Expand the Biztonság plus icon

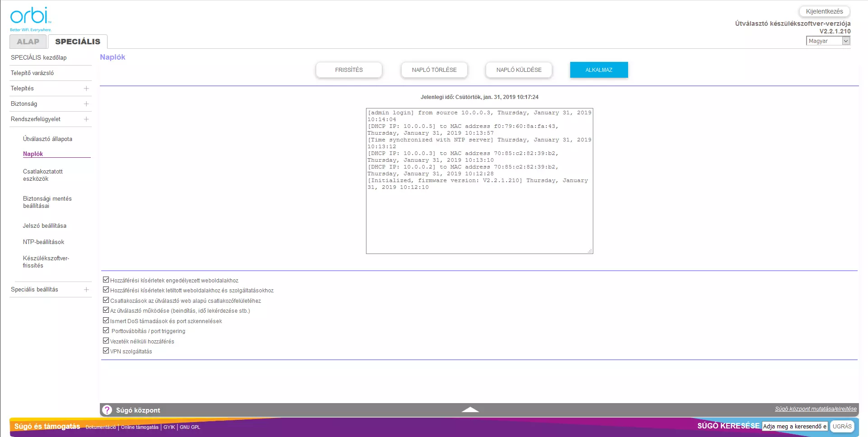pos(86,104)
